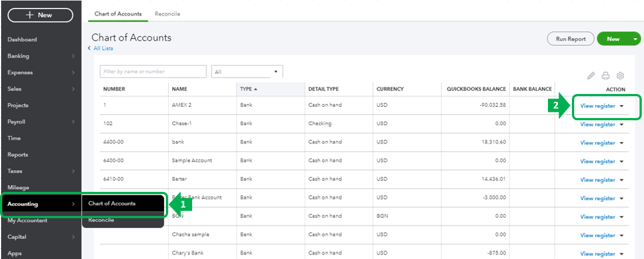
Task: Click View register for Chary's Bank
Action: 598,254
